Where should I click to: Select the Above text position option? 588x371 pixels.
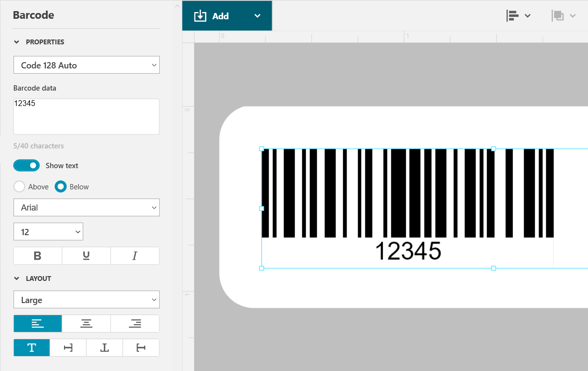click(19, 186)
